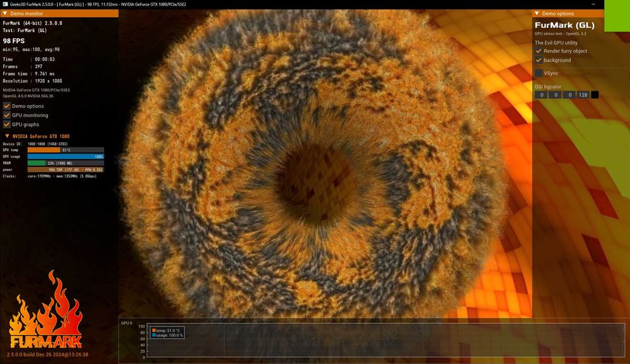
Task: Click the 'GPU 0' graph label
Action: pyautogui.click(x=127, y=323)
